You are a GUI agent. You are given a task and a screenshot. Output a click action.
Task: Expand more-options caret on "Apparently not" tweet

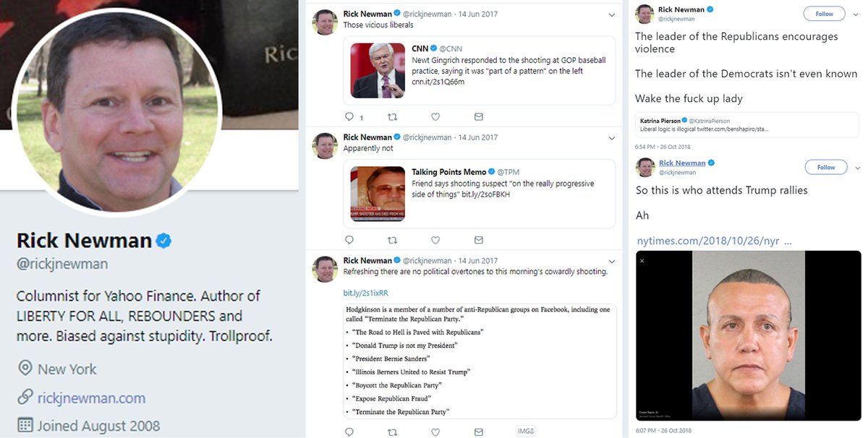point(611,137)
